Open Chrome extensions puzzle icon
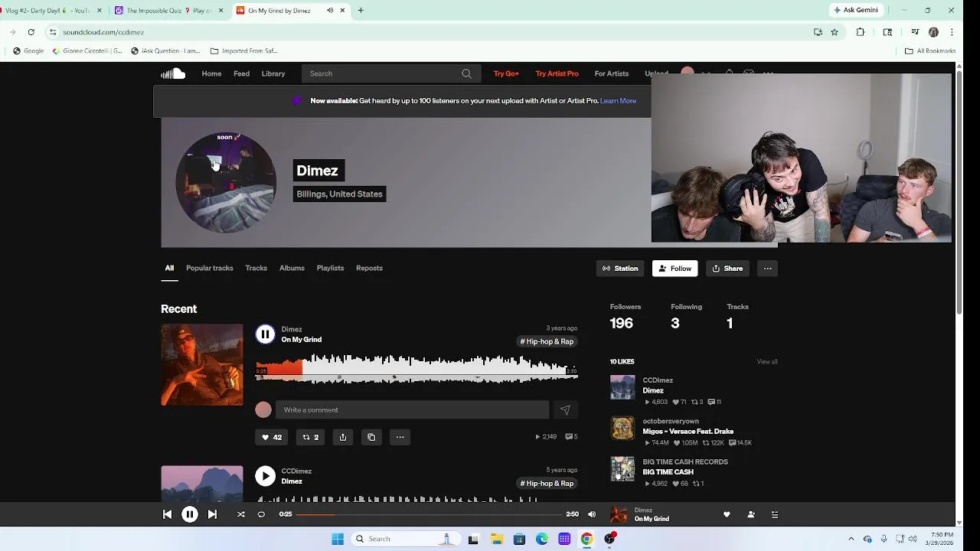This screenshot has height=551, width=980. 861,32
